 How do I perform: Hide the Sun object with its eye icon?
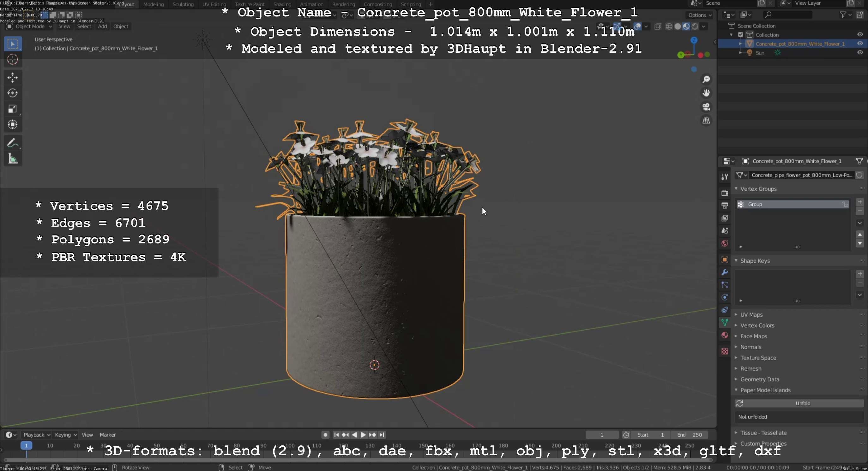pos(860,53)
